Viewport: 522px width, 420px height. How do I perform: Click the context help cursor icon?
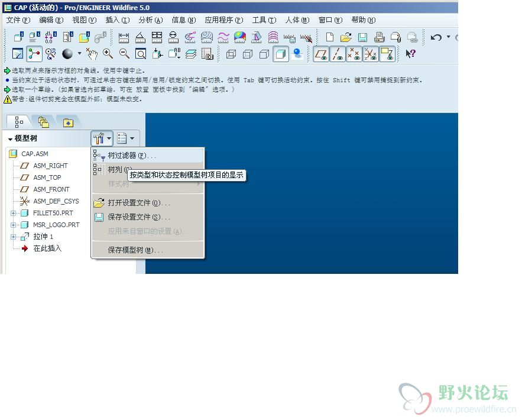pyautogui.click(x=411, y=54)
